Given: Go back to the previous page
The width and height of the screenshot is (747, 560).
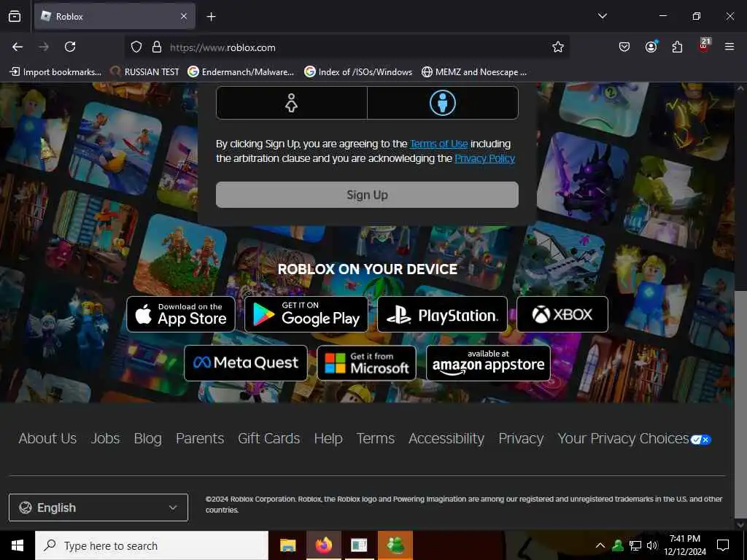Looking at the screenshot, I should [x=18, y=47].
